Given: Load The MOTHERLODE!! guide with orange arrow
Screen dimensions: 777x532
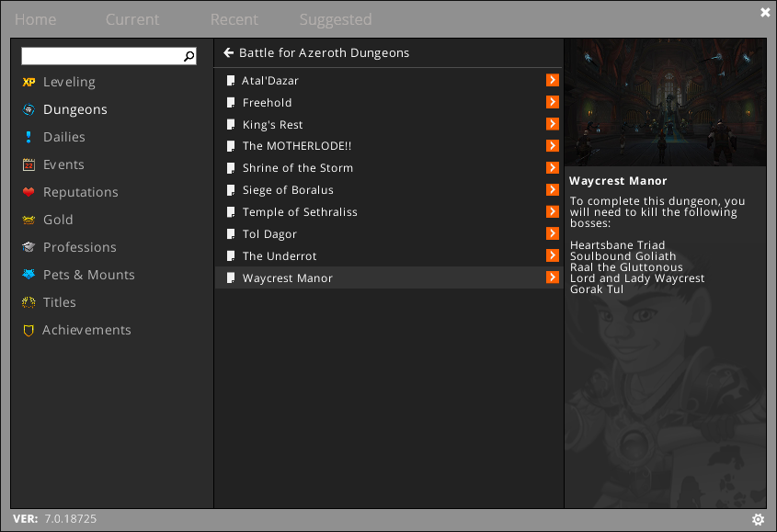Looking at the screenshot, I should point(553,145).
